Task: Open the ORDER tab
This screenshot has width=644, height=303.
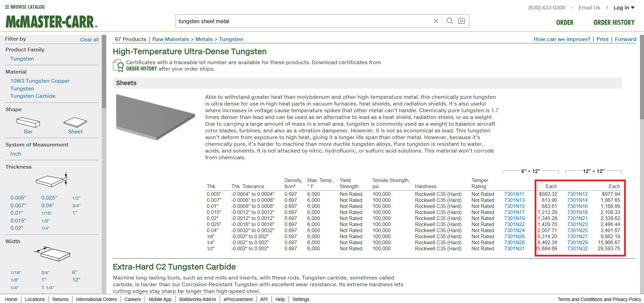Action: point(565,23)
